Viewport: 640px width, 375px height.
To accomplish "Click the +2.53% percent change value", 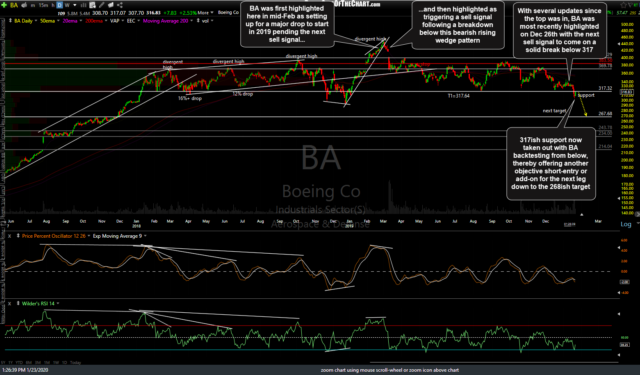I will point(188,13).
